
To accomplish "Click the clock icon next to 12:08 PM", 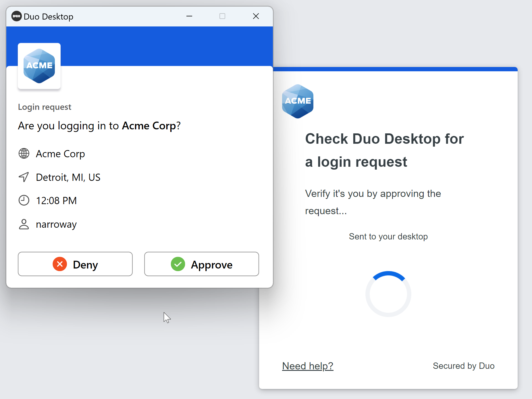I will pos(24,200).
